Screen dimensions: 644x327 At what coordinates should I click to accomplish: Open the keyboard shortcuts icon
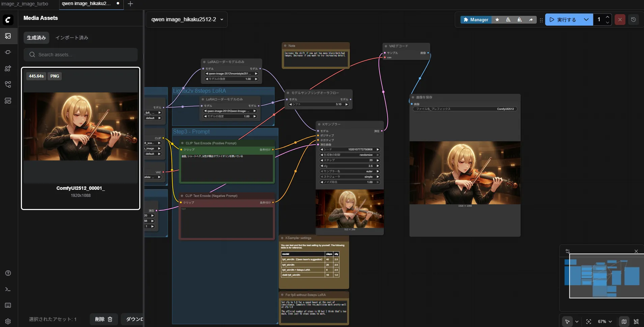[8, 305]
